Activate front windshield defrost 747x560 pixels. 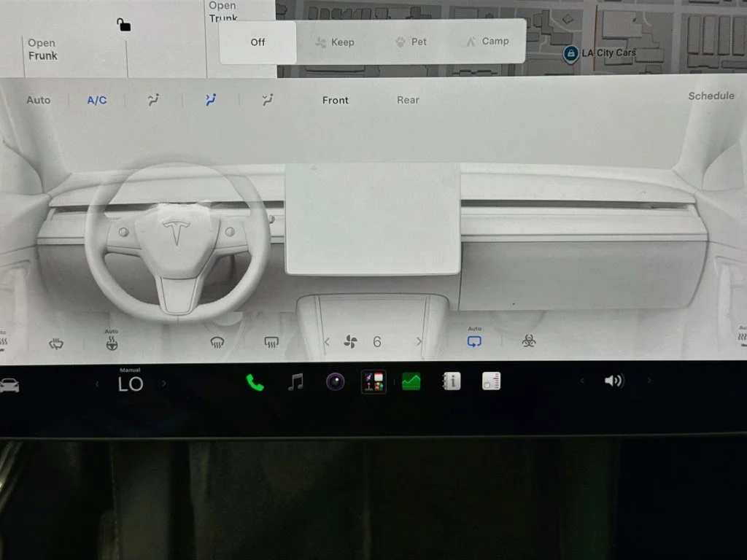point(217,343)
